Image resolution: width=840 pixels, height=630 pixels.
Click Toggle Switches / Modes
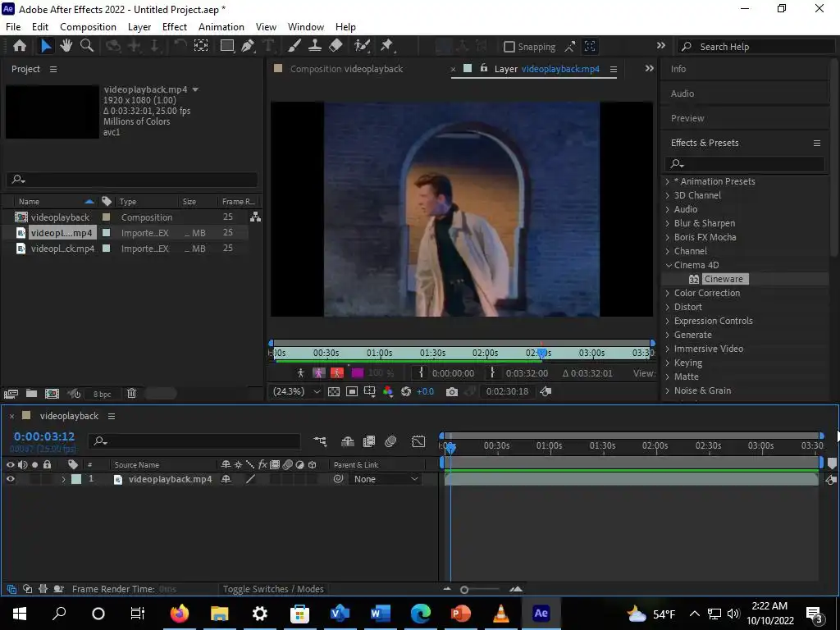273,589
